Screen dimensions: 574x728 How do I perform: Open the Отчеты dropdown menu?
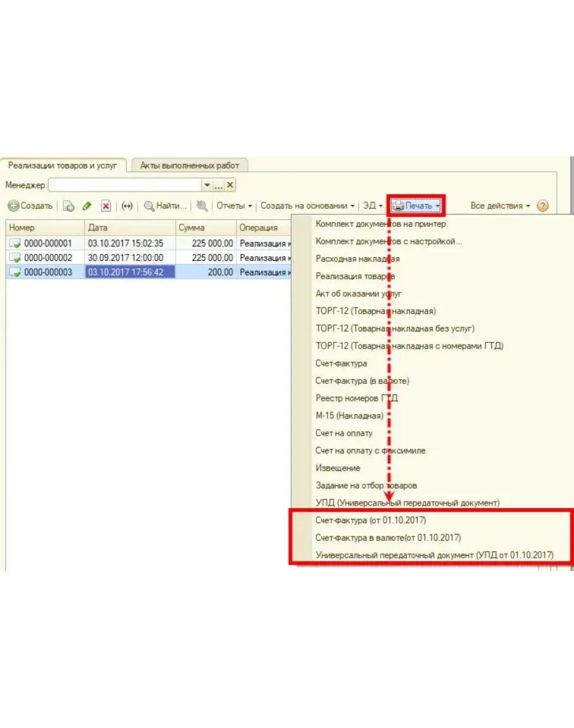(234, 206)
